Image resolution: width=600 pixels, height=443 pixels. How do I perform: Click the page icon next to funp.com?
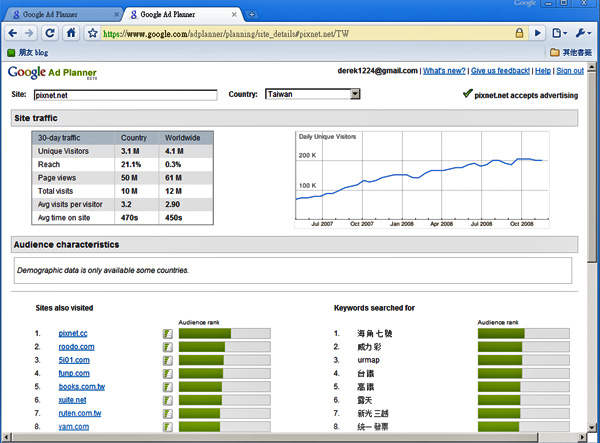(168, 373)
